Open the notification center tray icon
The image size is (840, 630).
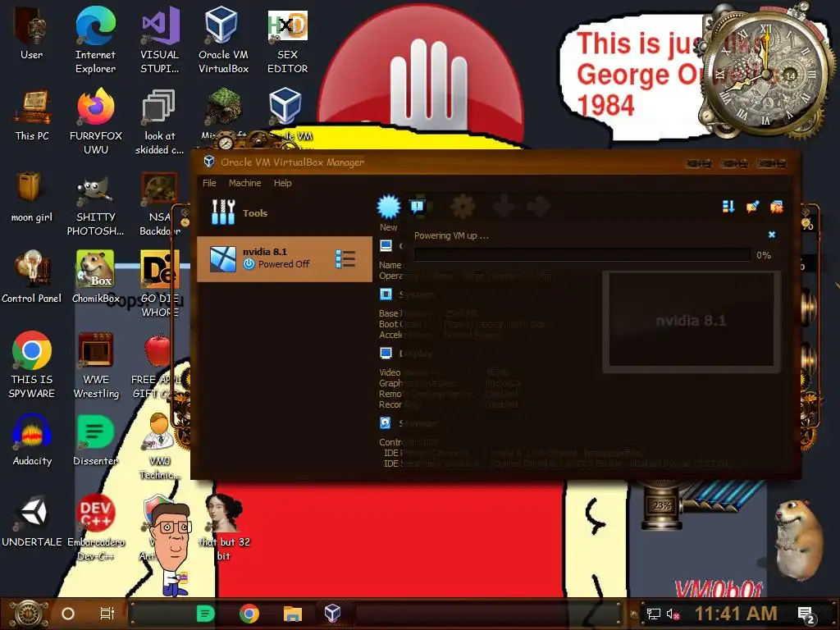coord(806,614)
